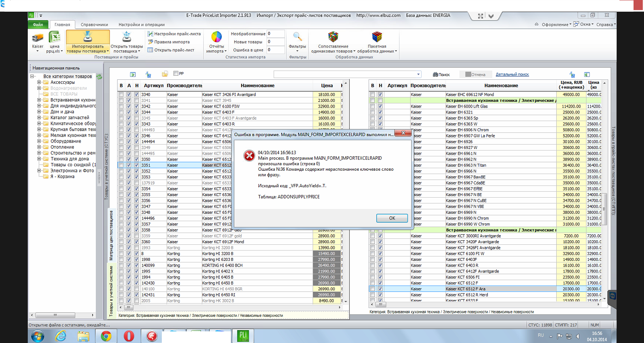Click the left product table's horizontal scrollbar
Screen dimensions: 644x343
[230, 307]
